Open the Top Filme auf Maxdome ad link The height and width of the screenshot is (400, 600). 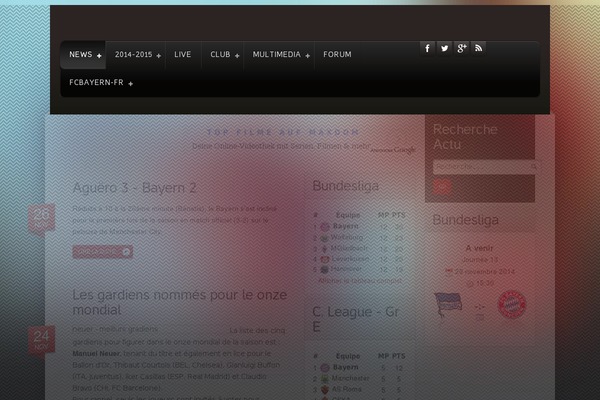[x=282, y=132]
